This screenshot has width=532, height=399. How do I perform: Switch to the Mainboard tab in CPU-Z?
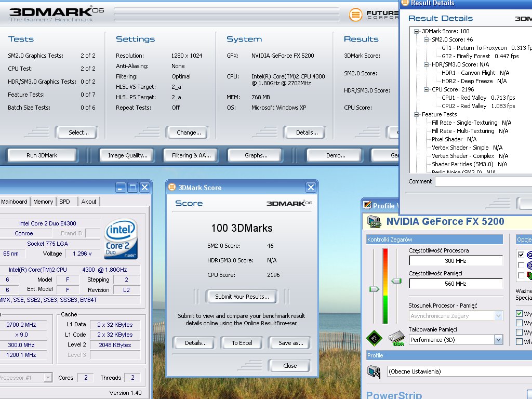coord(14,202)
